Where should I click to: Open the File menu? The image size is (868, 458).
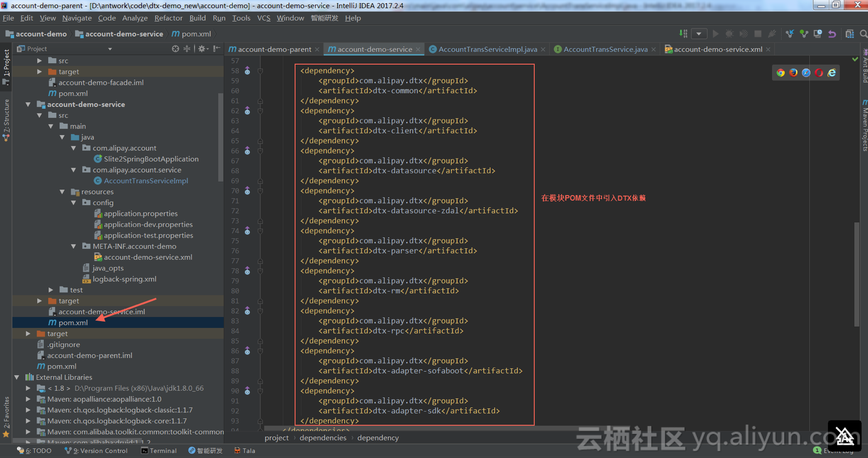click(9, 18)
